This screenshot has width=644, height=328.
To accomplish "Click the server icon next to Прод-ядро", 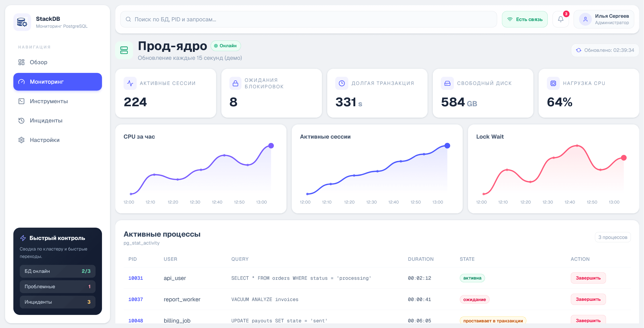I will pos(124,50).
